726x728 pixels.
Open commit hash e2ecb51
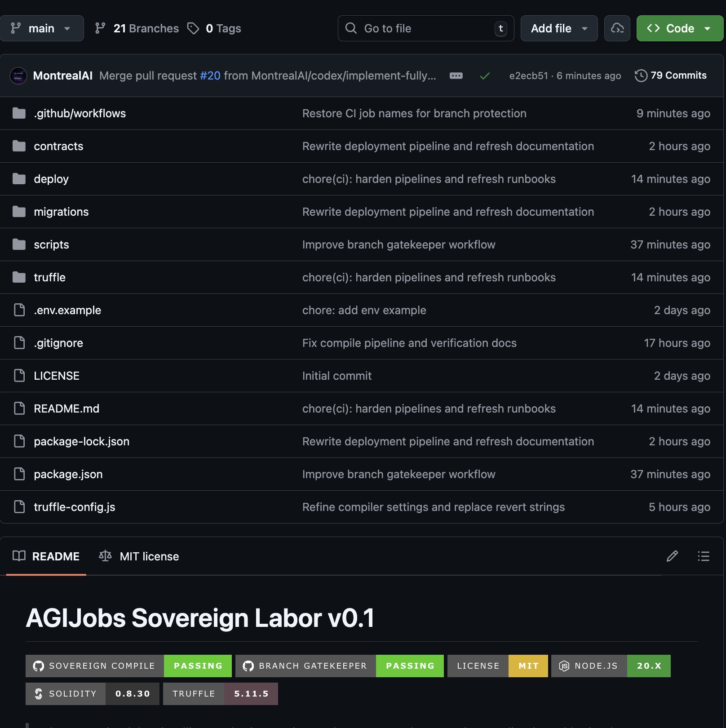pos(528,75)
